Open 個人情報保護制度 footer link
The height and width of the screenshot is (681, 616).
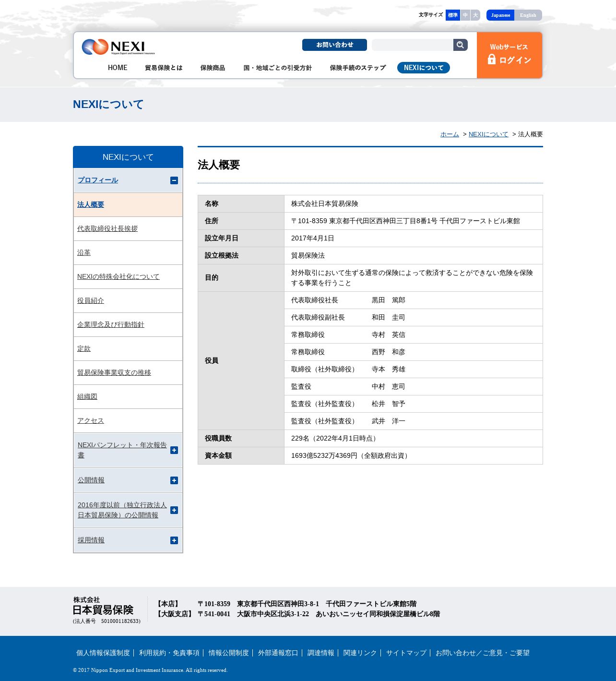point(103,653)
